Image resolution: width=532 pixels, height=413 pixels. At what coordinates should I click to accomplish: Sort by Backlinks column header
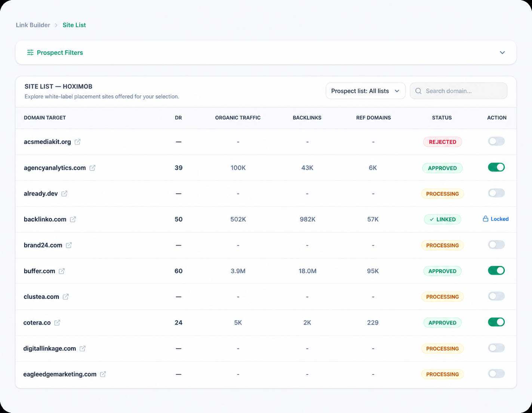(307, 118)
